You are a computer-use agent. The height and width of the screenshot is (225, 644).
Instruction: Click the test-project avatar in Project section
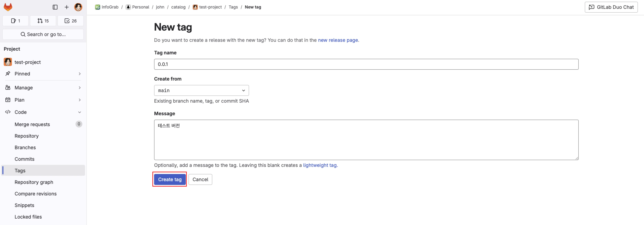tap(8, 62)
